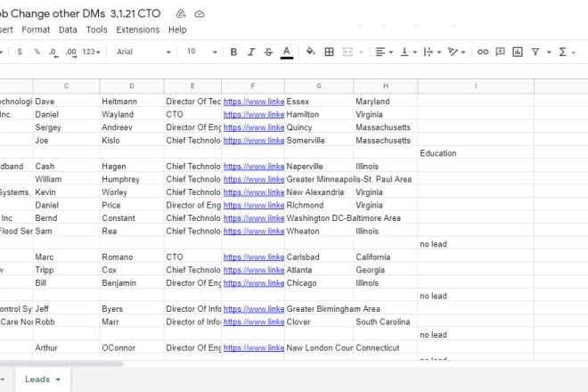588x392 pixels.
Task: Select column F header
Action: (x=253, y=86)
